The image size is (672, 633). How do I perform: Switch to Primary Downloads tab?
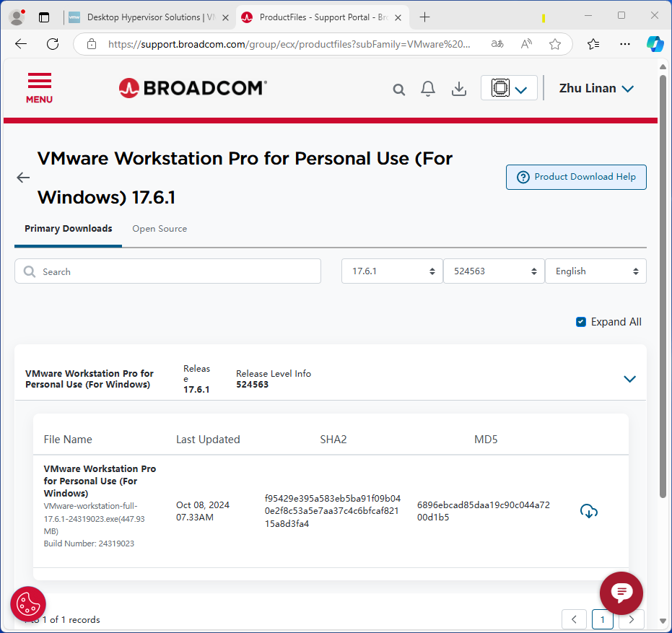click(x=68, y=228)
